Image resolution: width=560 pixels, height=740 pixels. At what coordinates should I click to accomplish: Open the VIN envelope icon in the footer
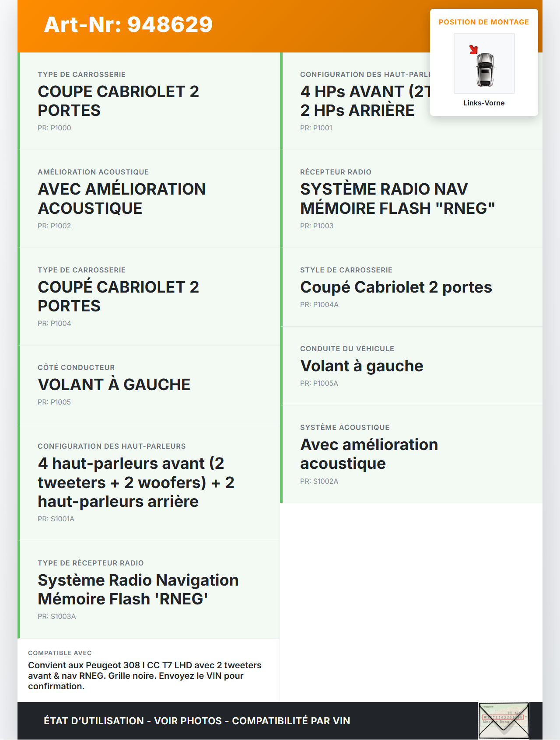coord(504,720)
